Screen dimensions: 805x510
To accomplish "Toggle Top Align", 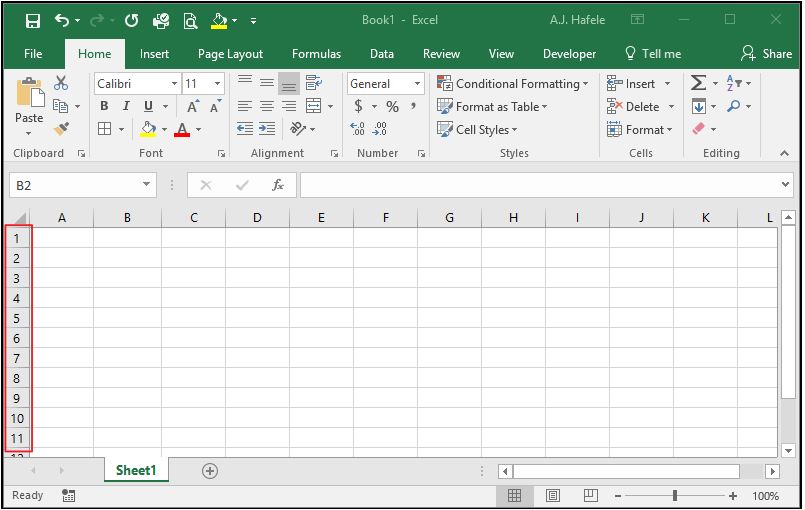I will (x=244, y=81).
